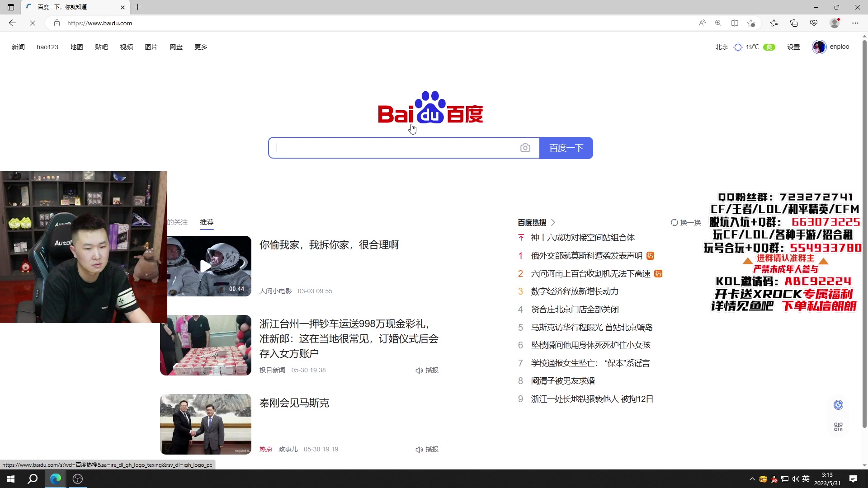Open hao123 link
Viewport: 868px width, 488px height.
[47, 47]
